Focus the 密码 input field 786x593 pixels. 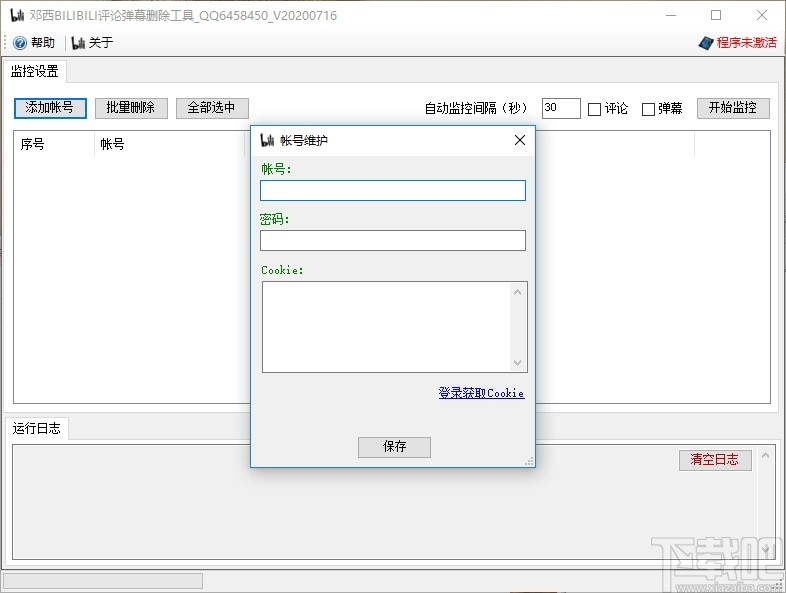[392, 241]
